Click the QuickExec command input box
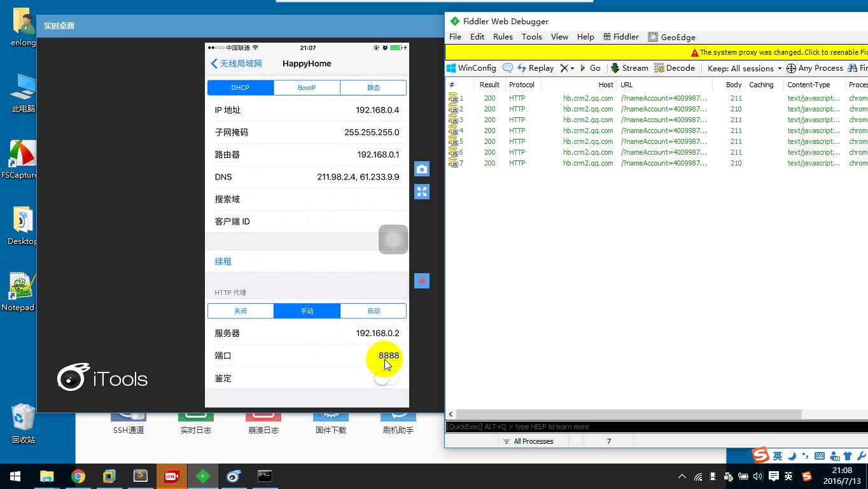 (x=656, y=427)
